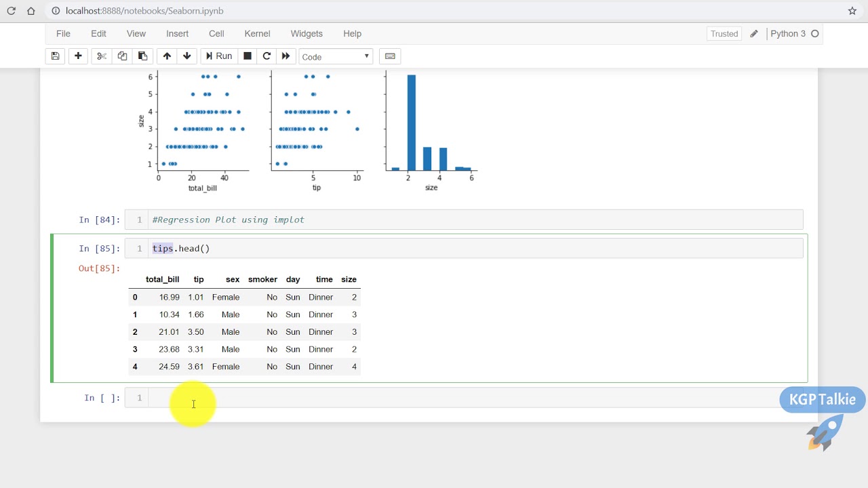
Task: Click the smoker column header
Action: coord(262,279)
